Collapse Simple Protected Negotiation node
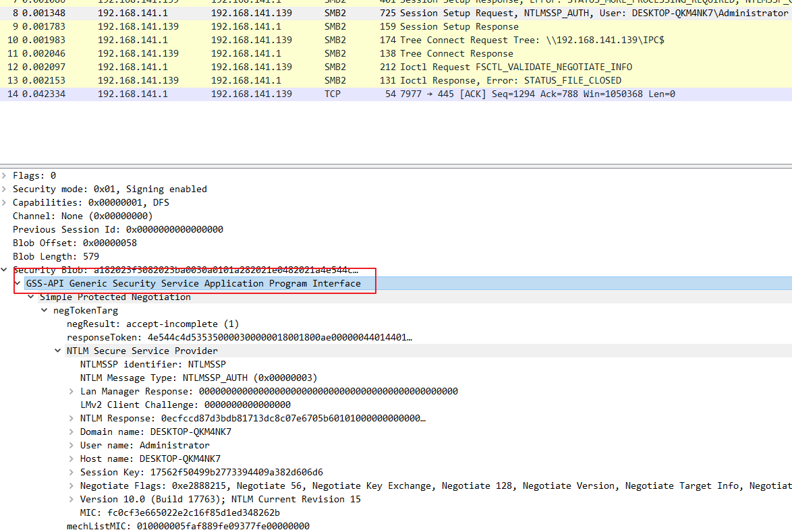The image size is (792, 532). [x=31, y=297]
